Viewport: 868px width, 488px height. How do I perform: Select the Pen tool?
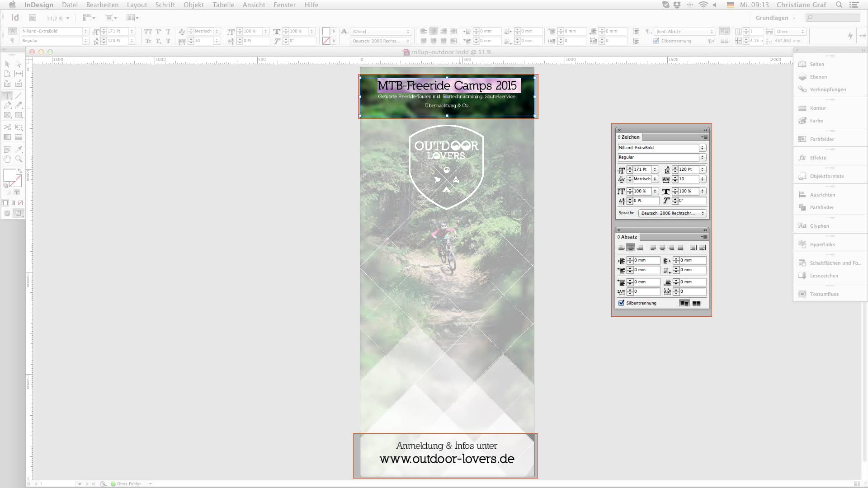(x=7, y=105)
